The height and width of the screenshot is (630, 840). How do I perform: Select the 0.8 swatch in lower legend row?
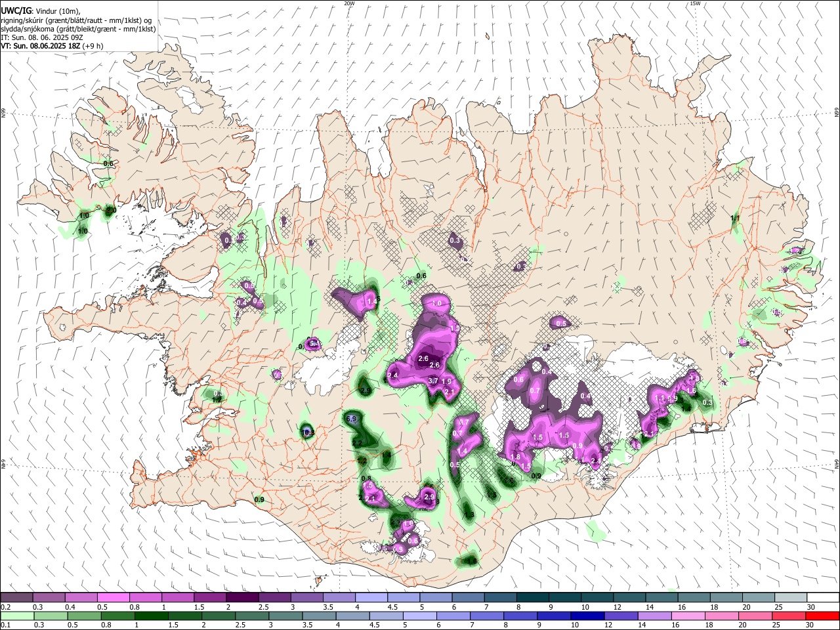pos(117,616)
